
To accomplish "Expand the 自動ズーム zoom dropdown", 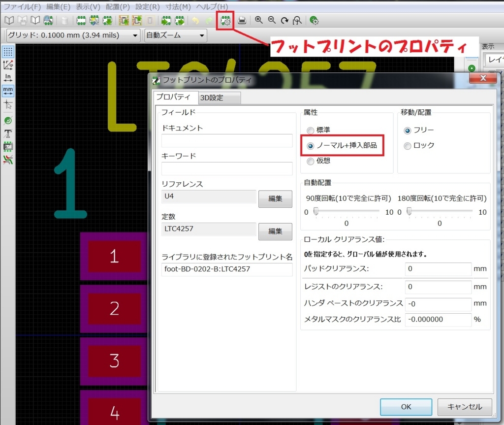I will coord(175,35).
